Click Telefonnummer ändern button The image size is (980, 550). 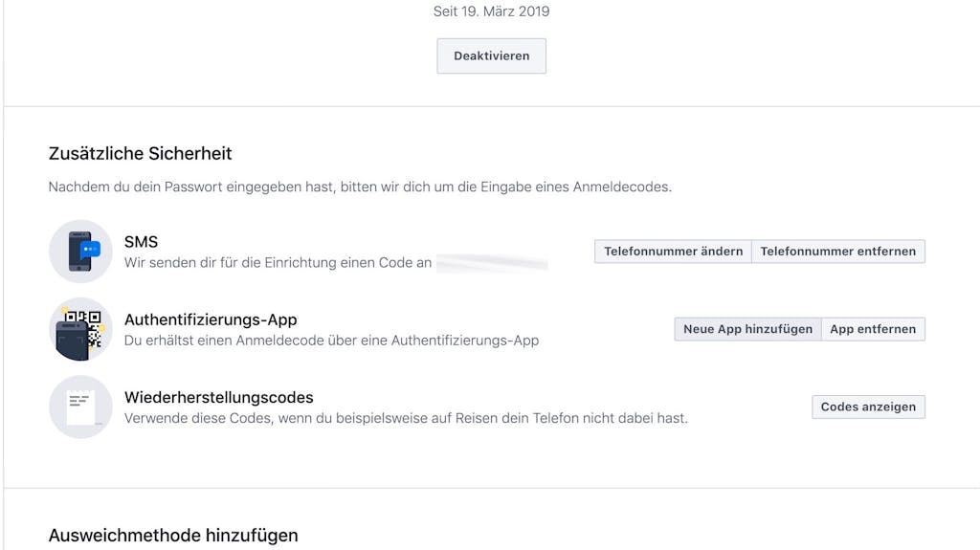coord(673,252)
